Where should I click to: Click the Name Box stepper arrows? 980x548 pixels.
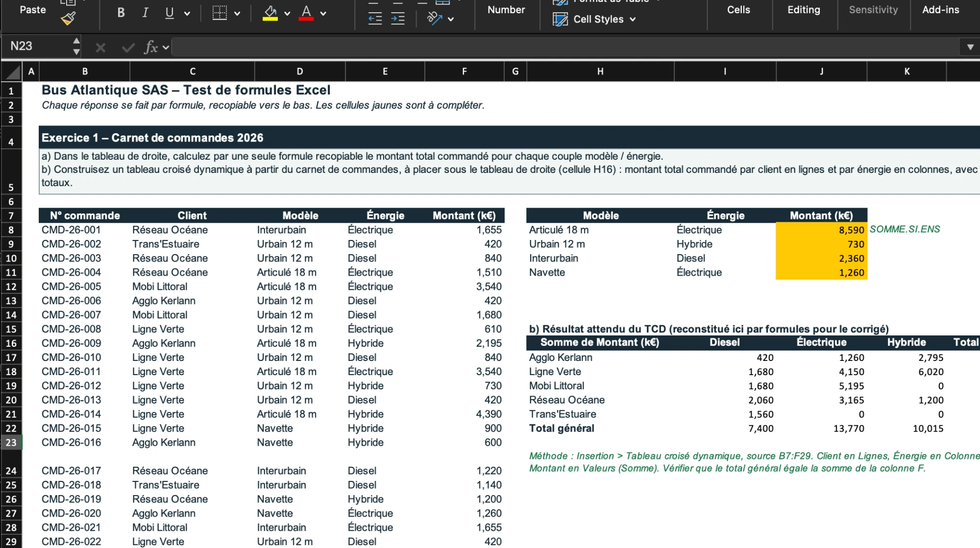click(76, 46)
